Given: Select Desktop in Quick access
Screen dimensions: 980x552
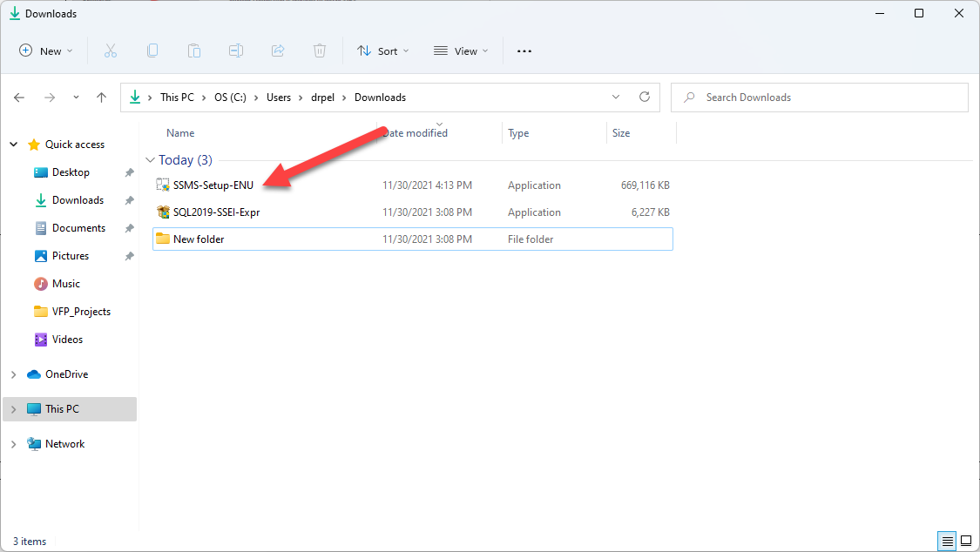Looking at the screenshot, I should pyautogui.click(x=71, y=172).
